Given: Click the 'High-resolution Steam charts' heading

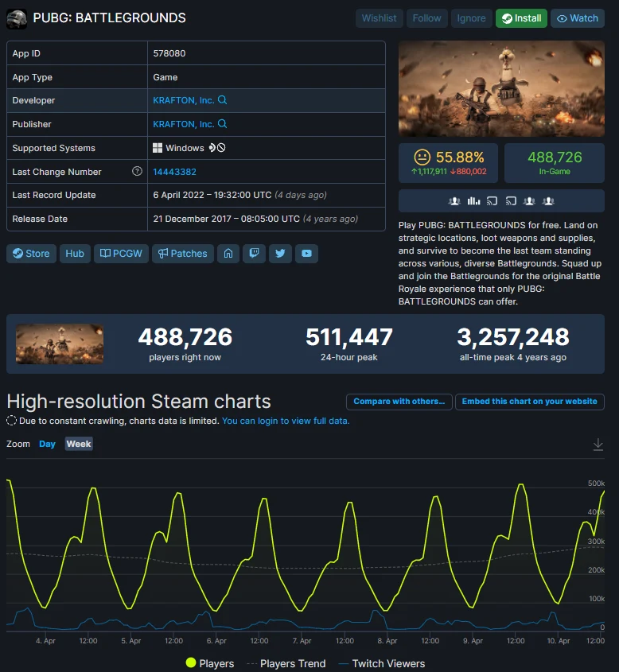Looking at the screenshot, I should 138,402.
